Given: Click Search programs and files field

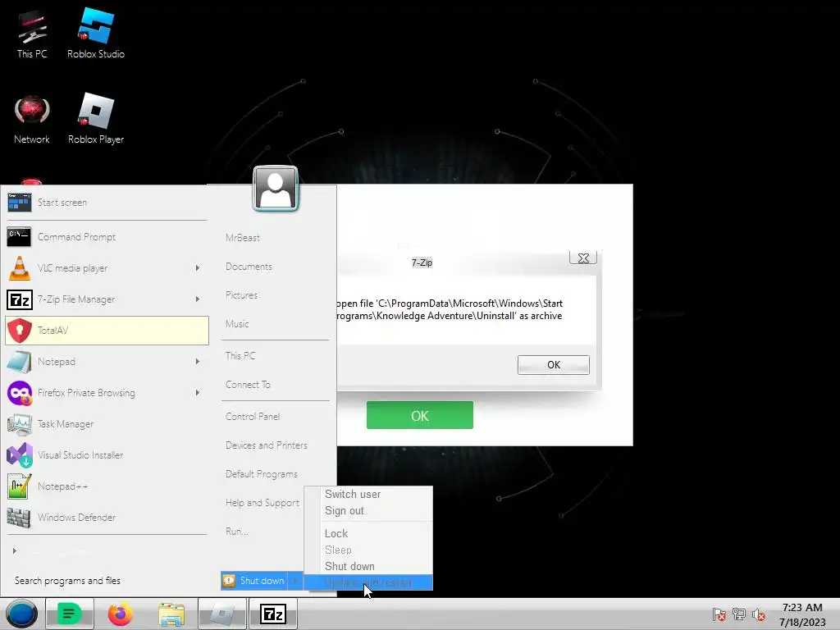Looking at the screenshot, I should click(x=107, y=581).
